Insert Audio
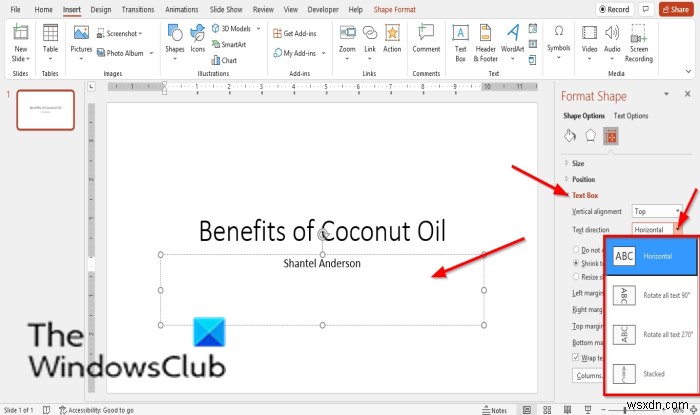This screenshot has width=700, height=415. coord(612,43)
